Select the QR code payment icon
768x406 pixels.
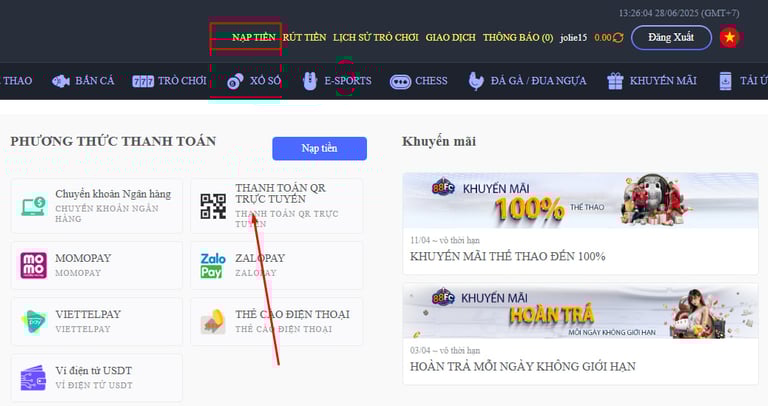(213, 206)
